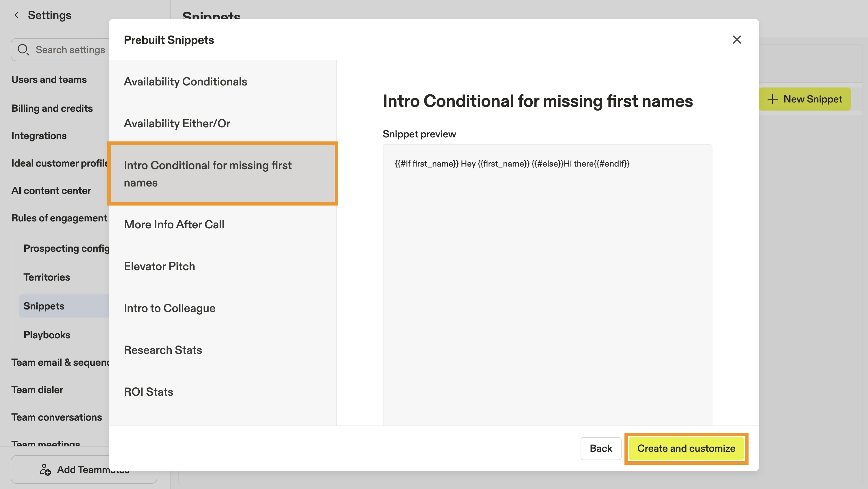
Task: Choose Availability Either/Or snippet
Action: (x=177, y=123)
